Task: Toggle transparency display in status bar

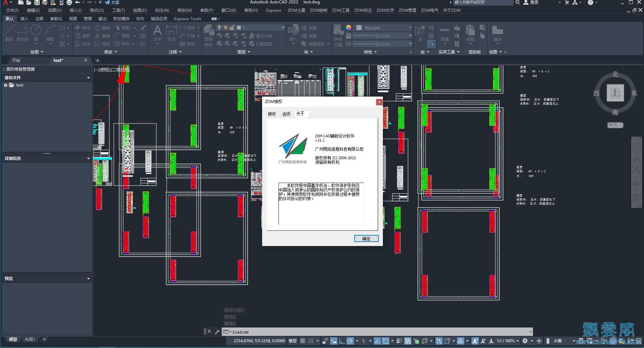Action: pos(408,341)
